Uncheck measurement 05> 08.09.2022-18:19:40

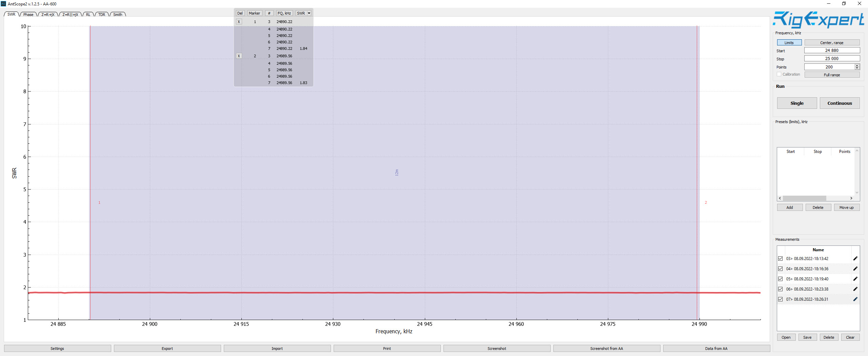coord(781,279)
